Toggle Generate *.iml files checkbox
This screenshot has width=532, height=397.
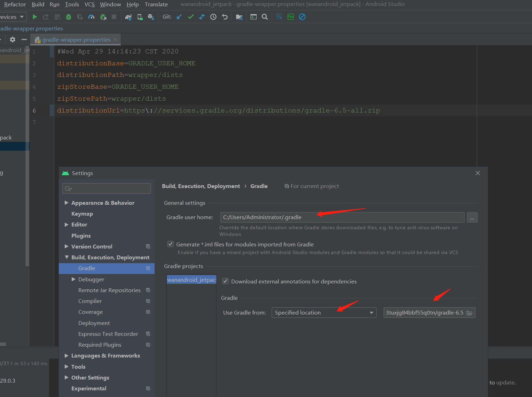click(x=171, y=244)
